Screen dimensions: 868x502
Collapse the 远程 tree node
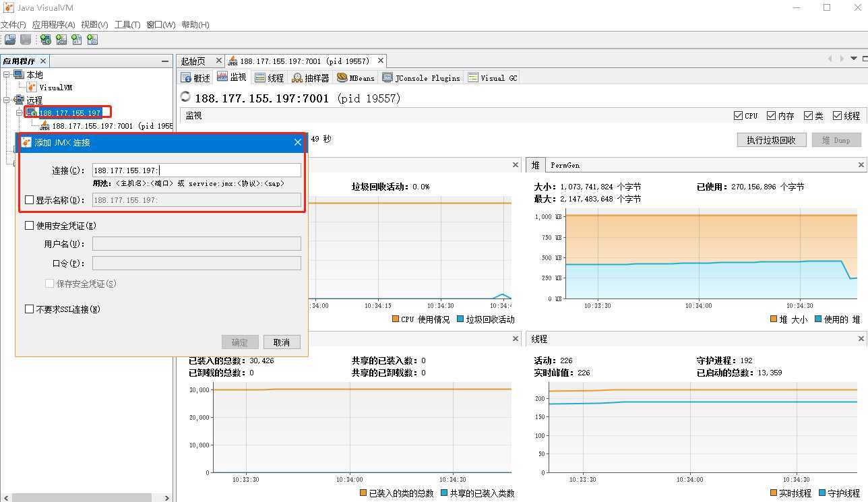coord(7,100)
